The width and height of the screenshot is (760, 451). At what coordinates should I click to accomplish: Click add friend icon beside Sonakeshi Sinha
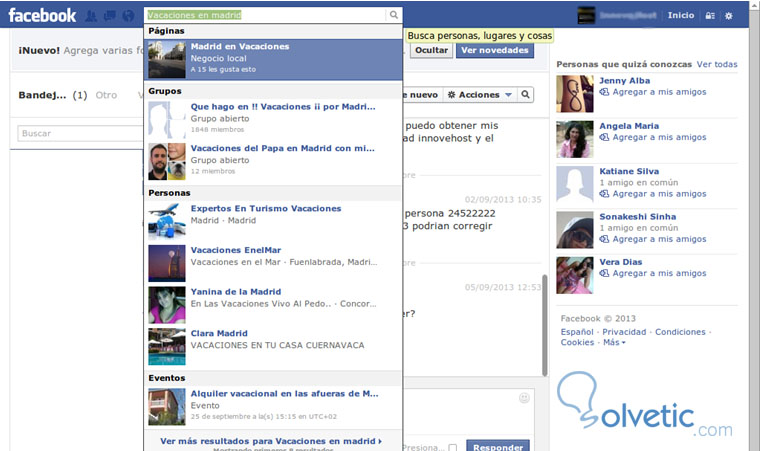coord(604,239)
